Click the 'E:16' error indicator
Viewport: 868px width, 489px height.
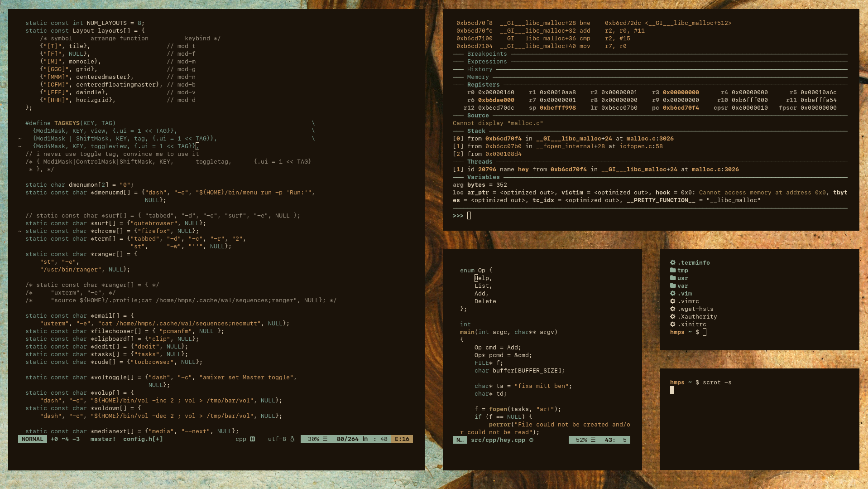(x=402, y=439)
